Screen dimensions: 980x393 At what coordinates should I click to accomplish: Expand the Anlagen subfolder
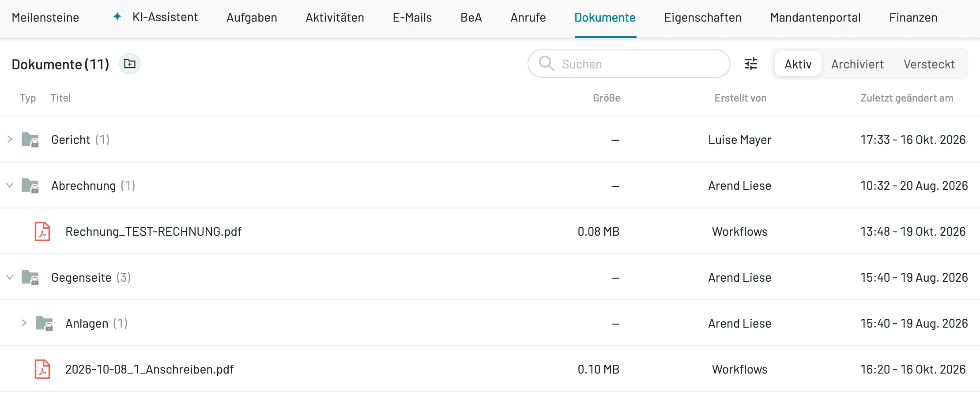pyautogui.click(x=24, y=323)
